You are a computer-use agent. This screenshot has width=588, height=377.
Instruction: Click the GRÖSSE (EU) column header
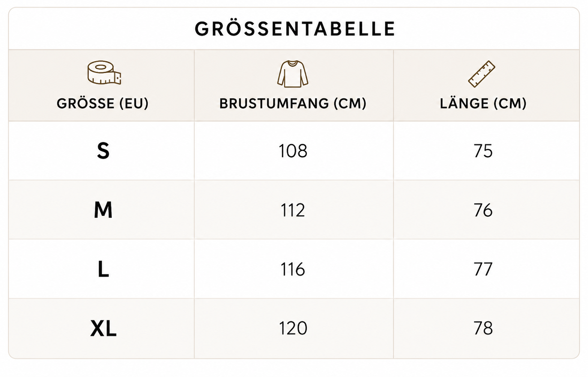coord(102,103)
